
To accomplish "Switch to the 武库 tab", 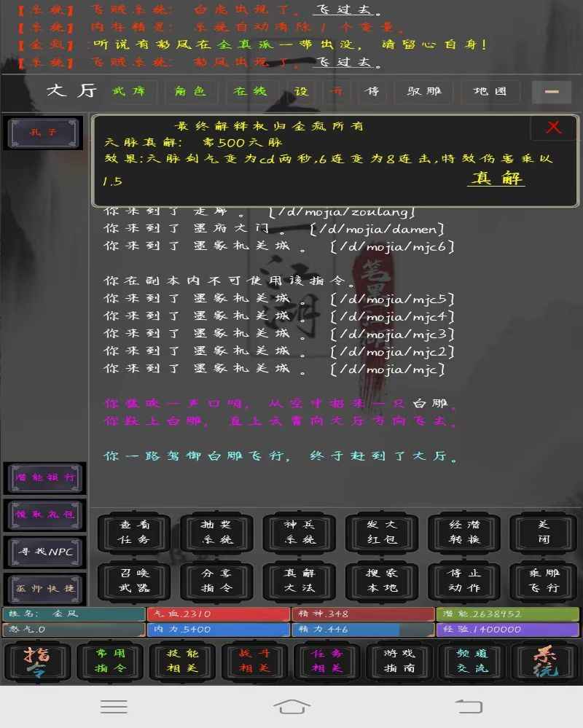I will pos(131,92).
